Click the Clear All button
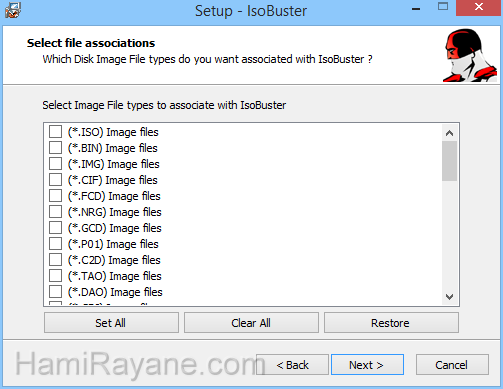The width and height of the screenshot is (503, 389). click(251, 323)
